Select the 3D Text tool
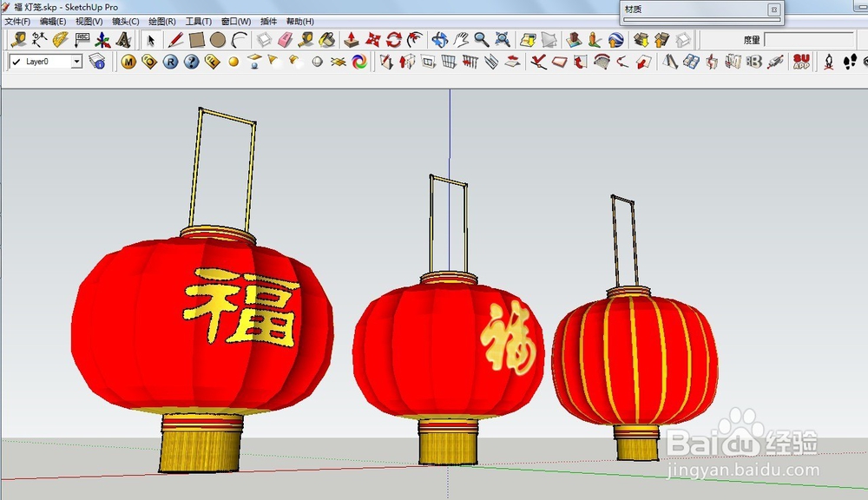The image size is (868, 500). click(x=123, y=40)
